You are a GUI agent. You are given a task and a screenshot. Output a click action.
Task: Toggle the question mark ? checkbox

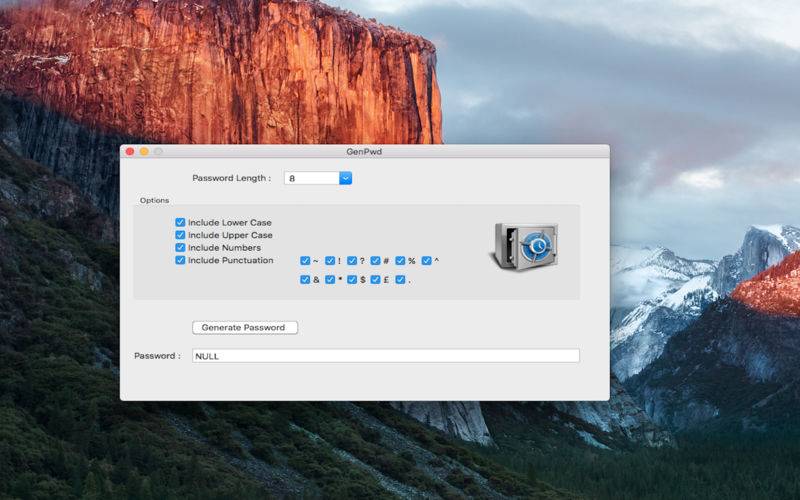pos(352,261)
